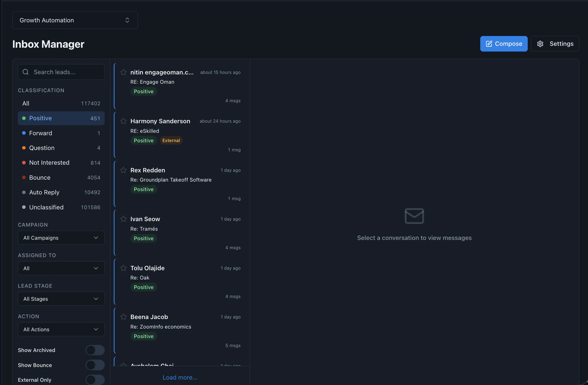Click the search magnifier icon

(25, 72)
